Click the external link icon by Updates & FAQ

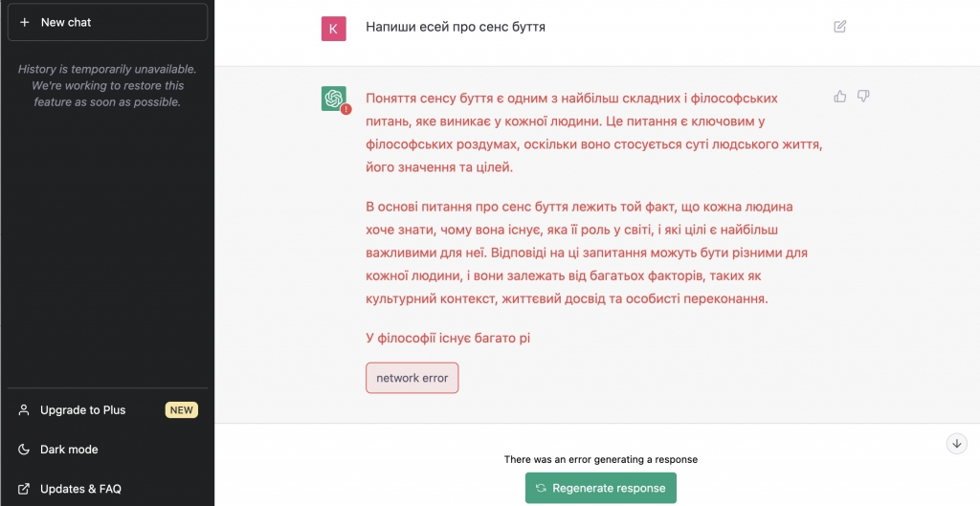pos(24,489)
